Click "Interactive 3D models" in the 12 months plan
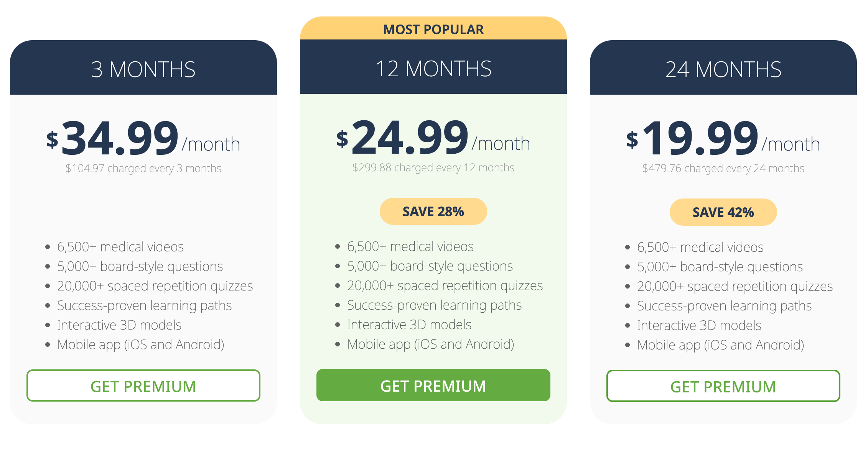 (409, 325)
